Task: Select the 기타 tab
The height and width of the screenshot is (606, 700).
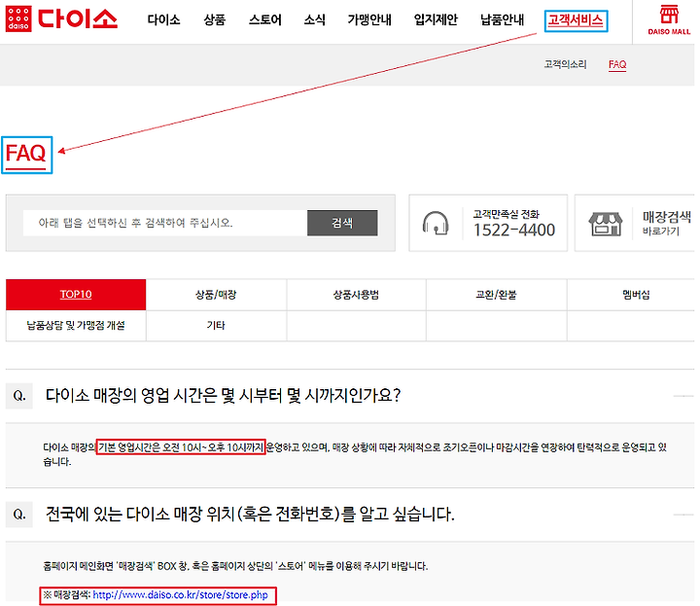Action: click(216, 326)
